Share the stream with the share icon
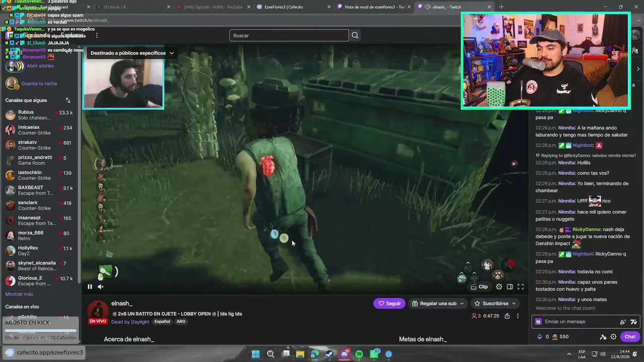Viewport: 644px width, 362px height. pos(507,316)
